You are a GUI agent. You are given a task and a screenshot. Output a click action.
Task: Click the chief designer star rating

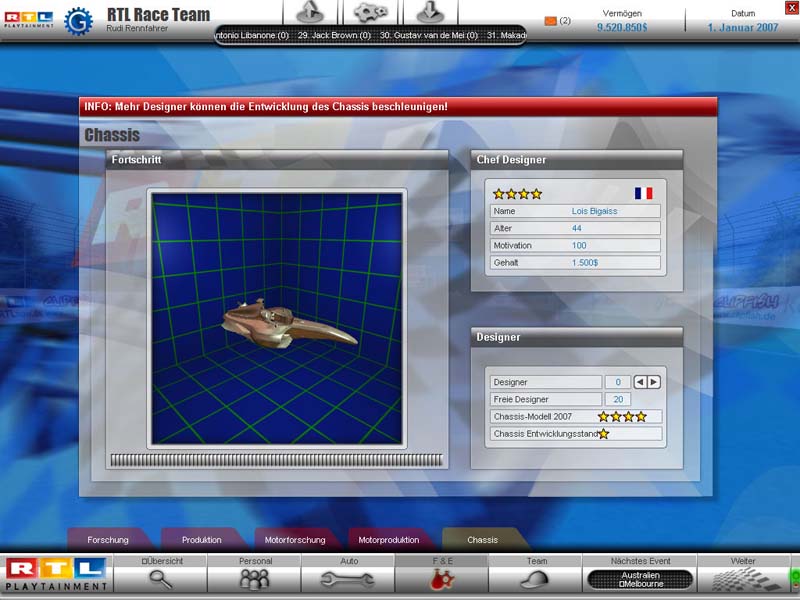click(x=517, y=194)
